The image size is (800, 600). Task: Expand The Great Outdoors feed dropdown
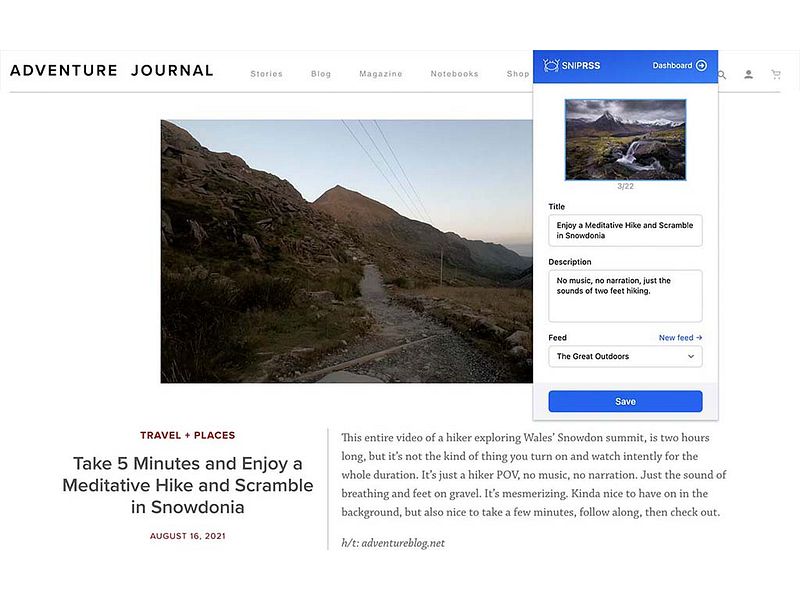[625, 356]
